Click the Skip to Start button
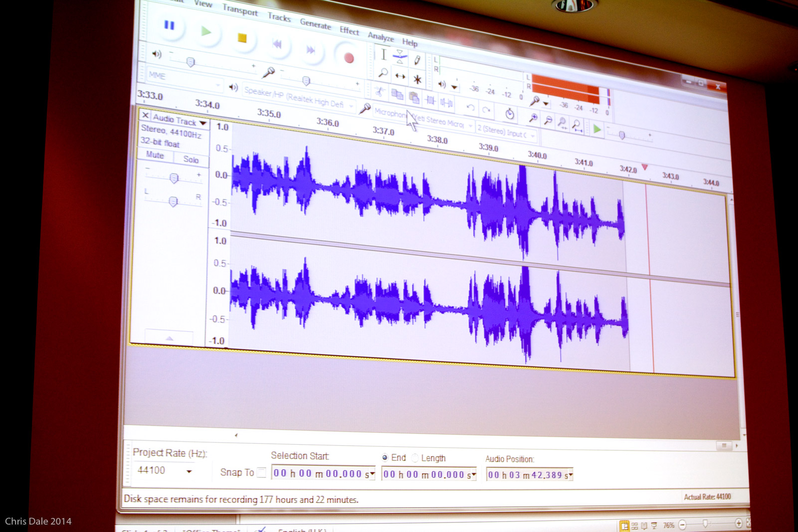The width and height of the screenshot is (798, 532). pos(277,44)
